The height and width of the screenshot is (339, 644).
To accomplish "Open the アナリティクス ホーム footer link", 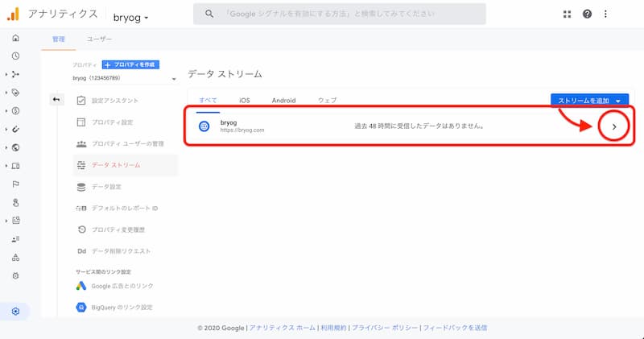I will tap(283, 328).
